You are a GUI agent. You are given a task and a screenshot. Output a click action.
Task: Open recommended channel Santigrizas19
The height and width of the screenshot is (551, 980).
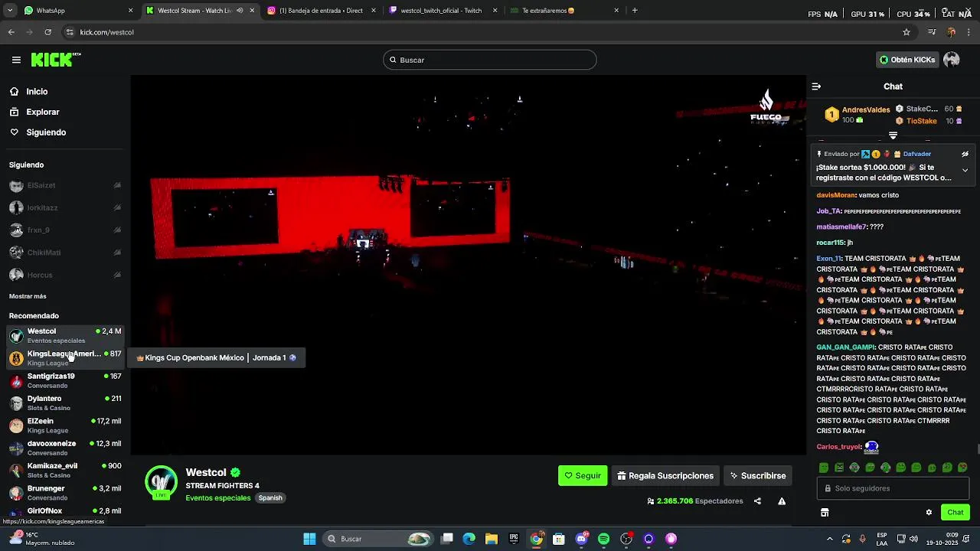pyautogui.click(x=65, y=380)
